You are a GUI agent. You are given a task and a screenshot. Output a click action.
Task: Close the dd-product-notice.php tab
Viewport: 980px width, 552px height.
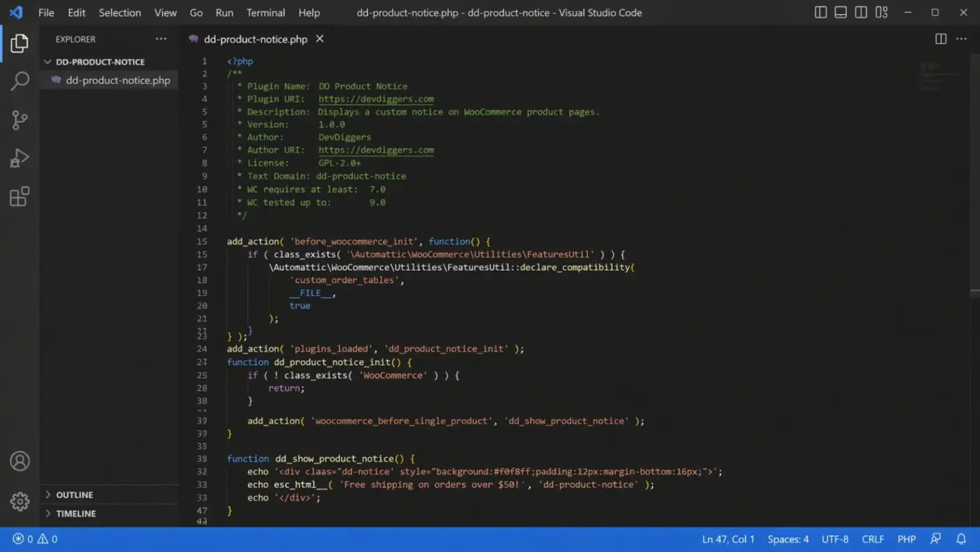pos(319,39)
